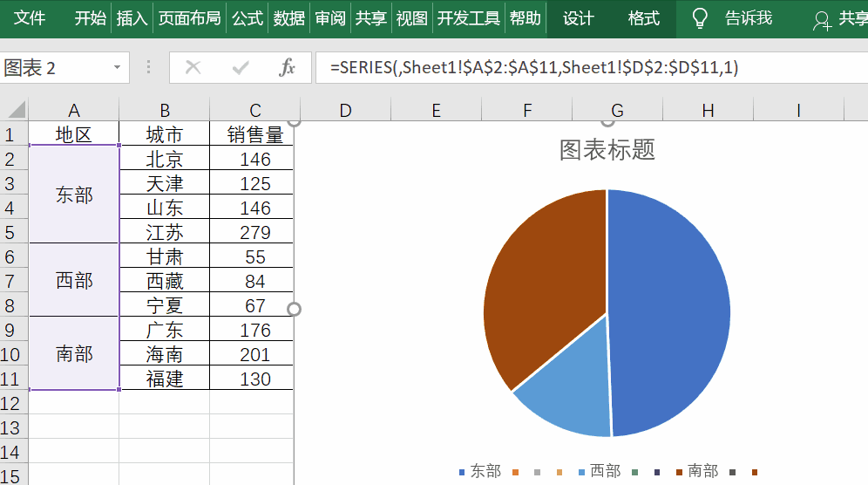Switch to the 开始 ribbon tab
This screenshot has width=868, height=485.
pyautogui.click(x=91, y=18)
